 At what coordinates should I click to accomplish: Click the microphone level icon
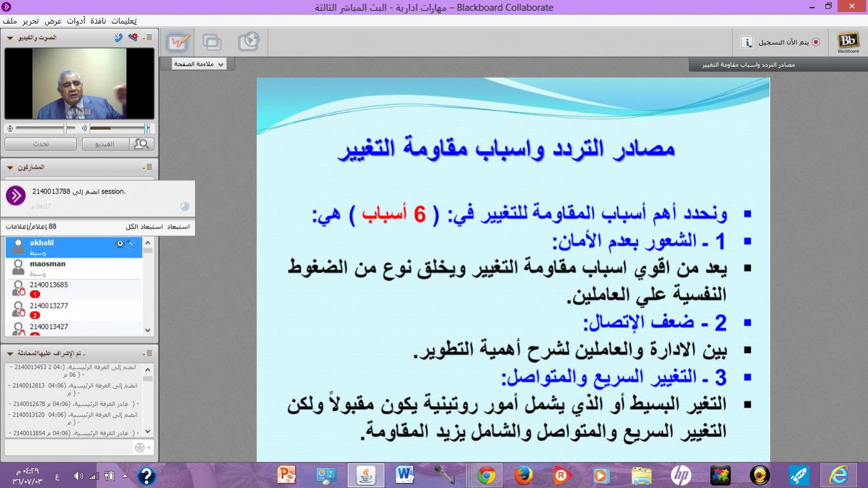(x=10, y=128)
